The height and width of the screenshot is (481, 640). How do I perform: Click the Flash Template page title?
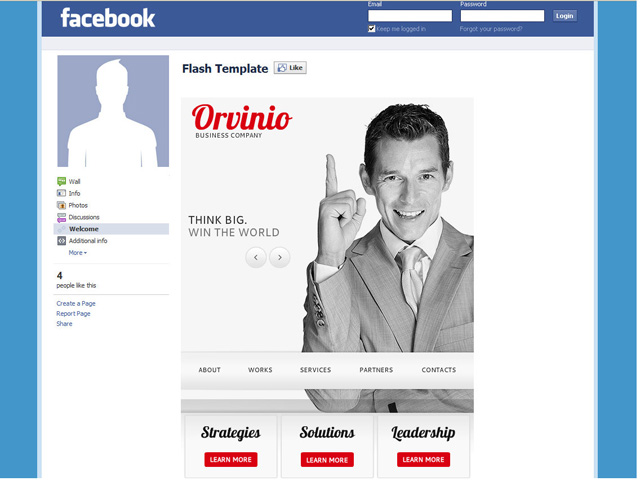click(x=225, y=69)
